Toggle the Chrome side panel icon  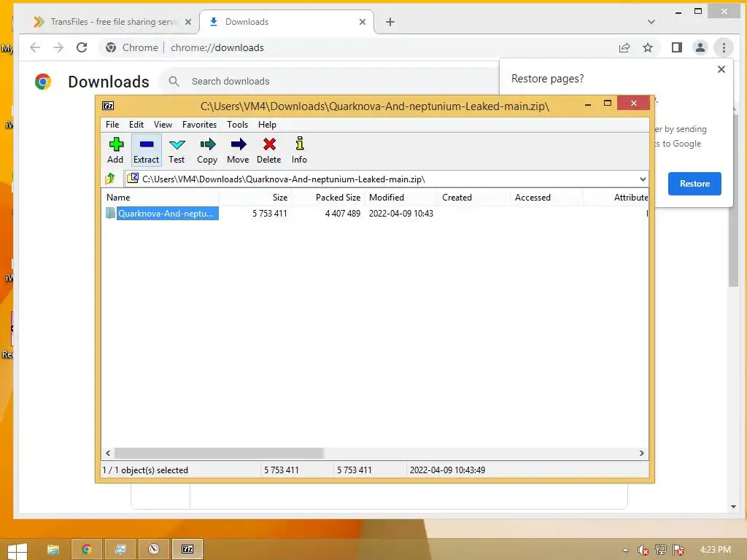[x=677, y=47]
